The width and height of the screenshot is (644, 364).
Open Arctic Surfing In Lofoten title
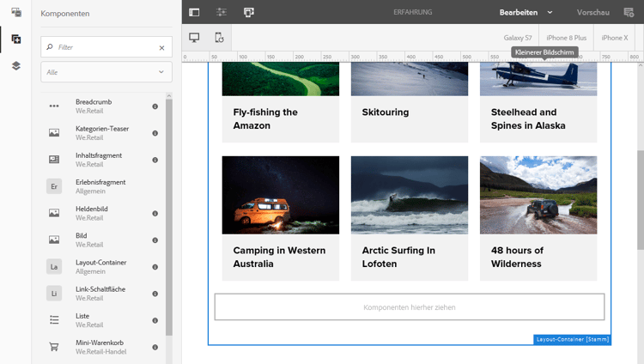pos(398,257)
